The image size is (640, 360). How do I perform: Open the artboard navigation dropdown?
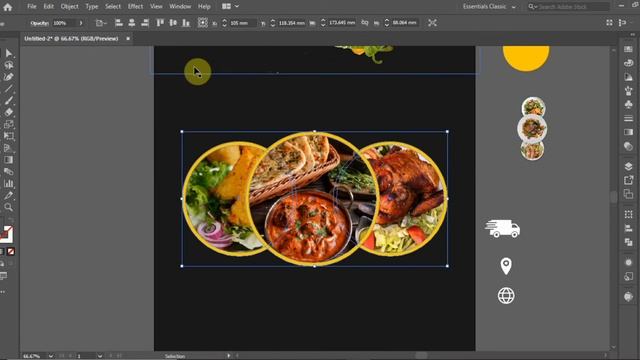point(100,356)
